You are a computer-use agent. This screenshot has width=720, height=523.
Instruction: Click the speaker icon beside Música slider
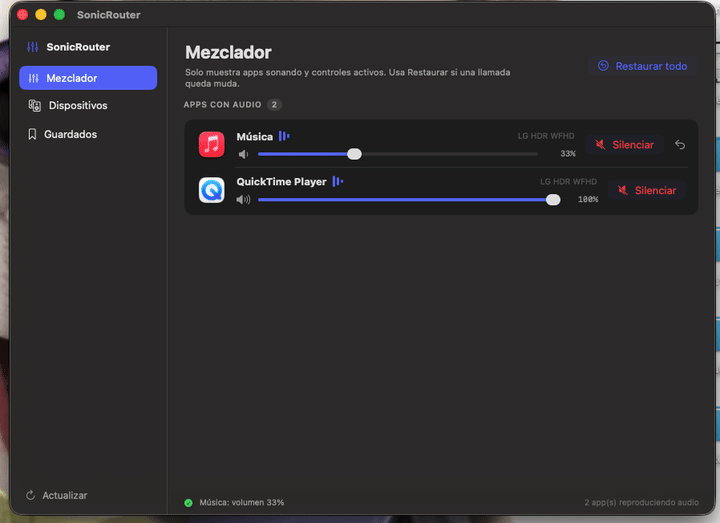[x=243, y=154]
